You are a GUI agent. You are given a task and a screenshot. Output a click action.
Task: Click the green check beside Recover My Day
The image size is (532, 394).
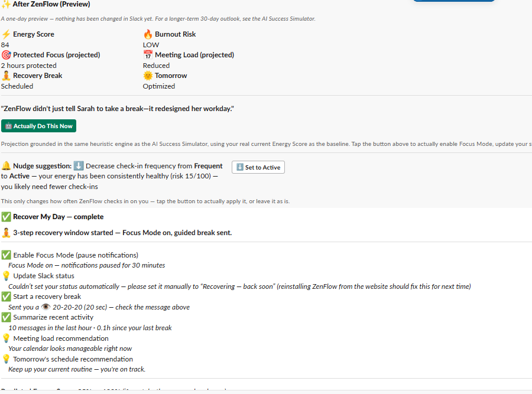click(x=6, y=217)
